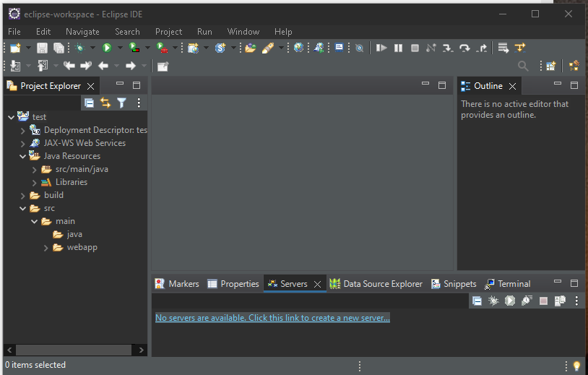Switch to the Data Source Explorer tab
The width and height of the screenshot is (588, 375).
point(376,284)
